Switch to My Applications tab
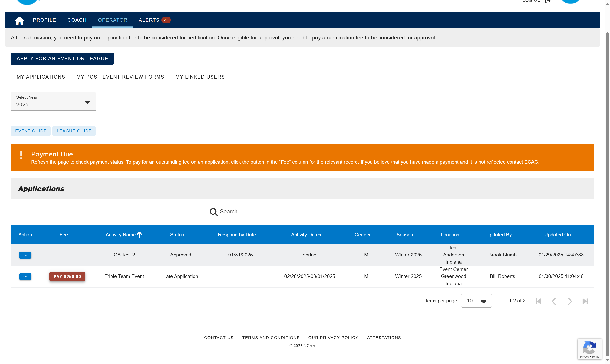Viewport: 610px width, 364px height. [41, 77]
